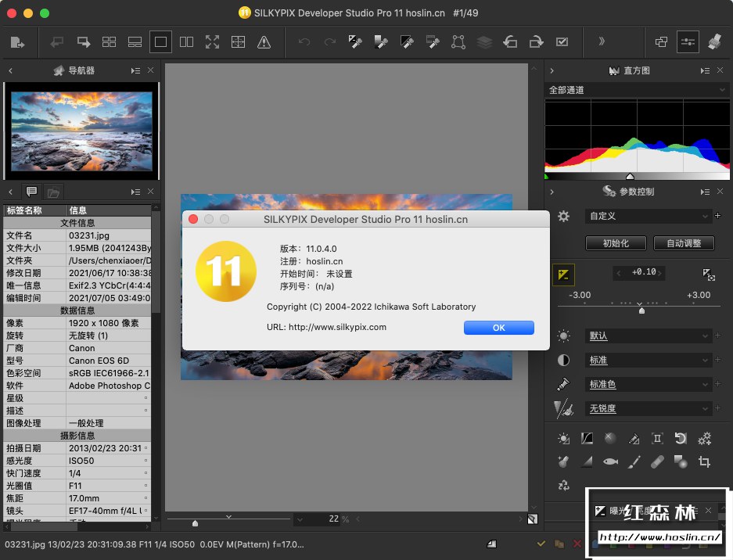Click the navigator preview thumbnail
733x560 pixels.
point(81,129)
